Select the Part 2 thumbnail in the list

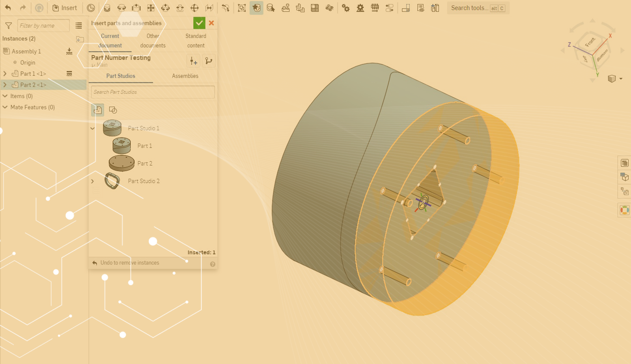(x=121, y=163)
